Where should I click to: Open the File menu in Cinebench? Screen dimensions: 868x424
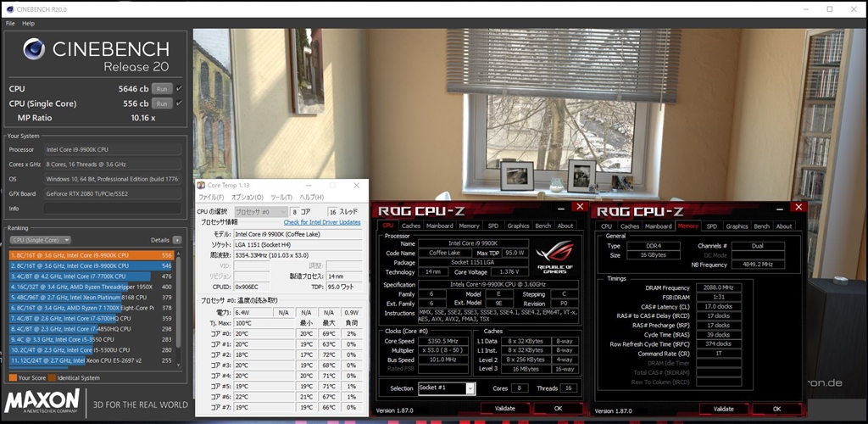click(x=10, y=23)
